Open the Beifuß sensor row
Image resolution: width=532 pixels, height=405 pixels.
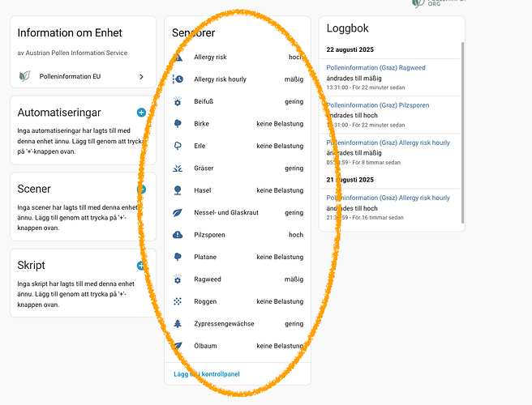coord(239,102)
